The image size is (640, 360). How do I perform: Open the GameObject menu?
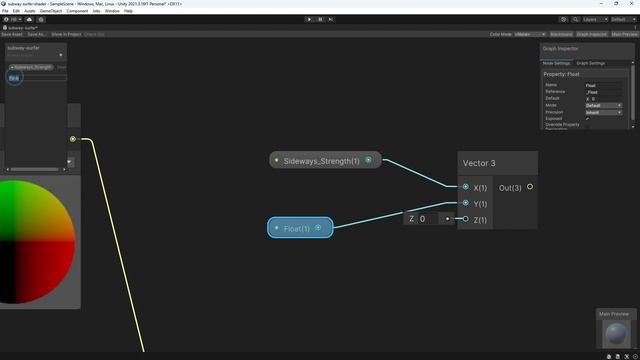click(51, 11)
